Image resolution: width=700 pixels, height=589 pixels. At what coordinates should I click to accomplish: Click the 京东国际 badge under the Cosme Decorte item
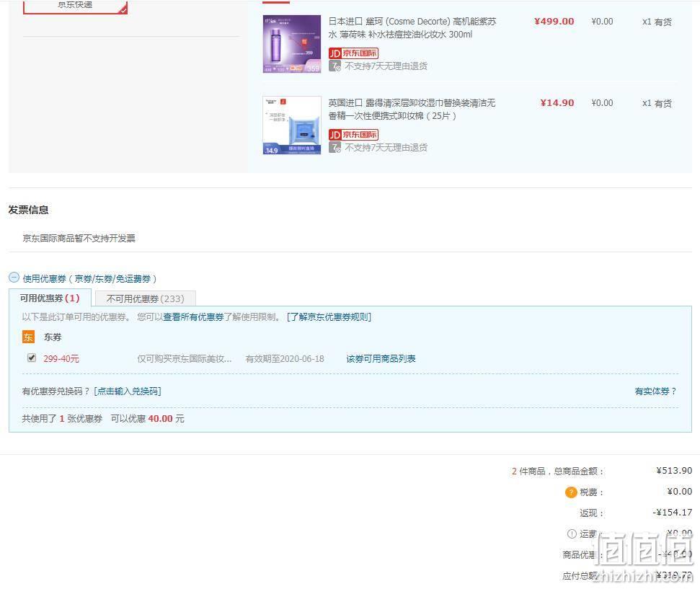tap(353, 53)
